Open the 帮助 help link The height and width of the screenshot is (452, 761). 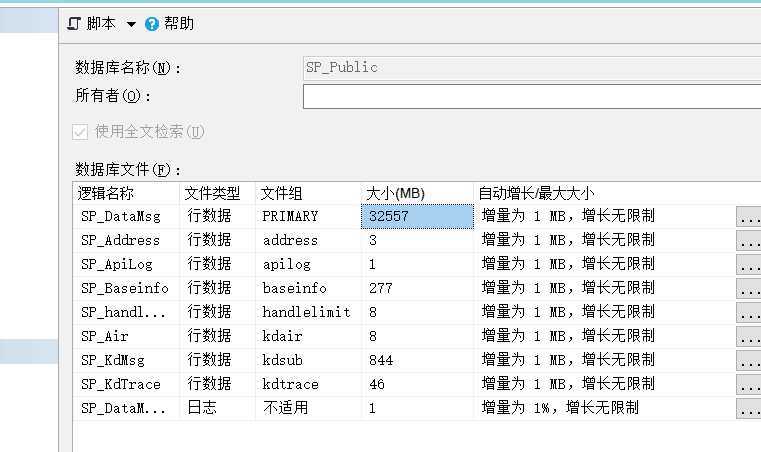(179, 23)
